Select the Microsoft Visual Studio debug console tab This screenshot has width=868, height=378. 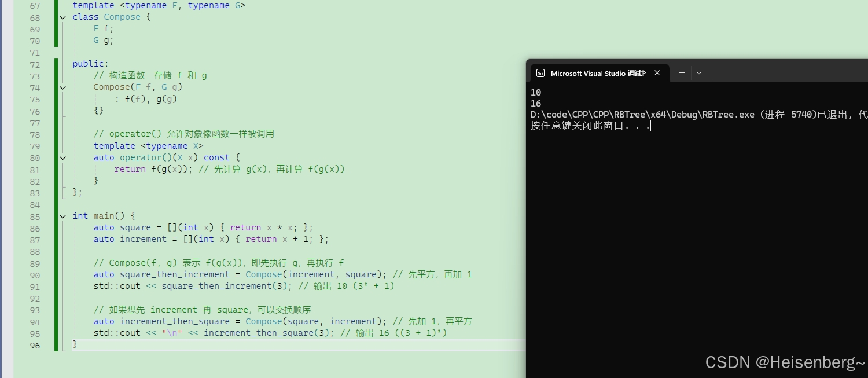pyautogui.click(x=600, y=73)
